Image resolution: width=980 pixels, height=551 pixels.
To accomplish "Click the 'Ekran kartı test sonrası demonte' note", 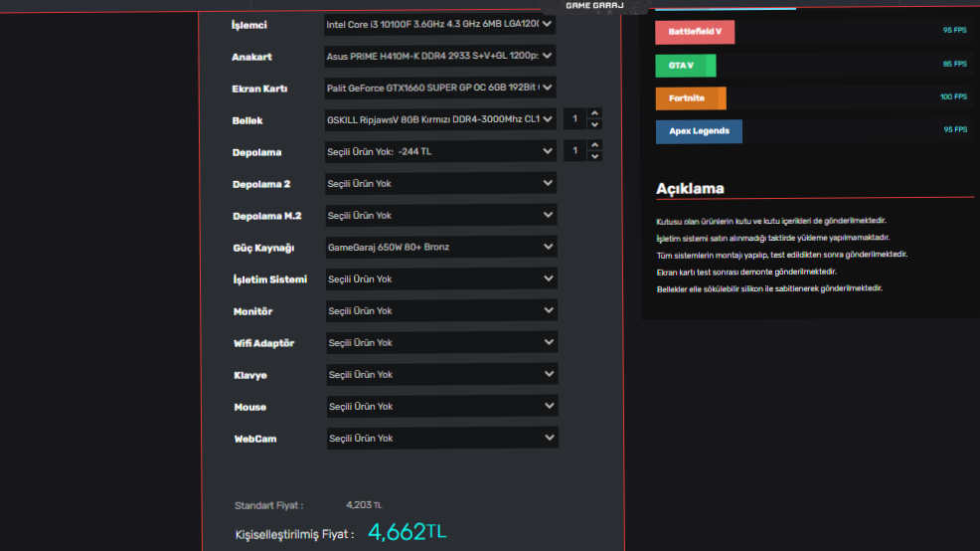I will pos(746,273).
